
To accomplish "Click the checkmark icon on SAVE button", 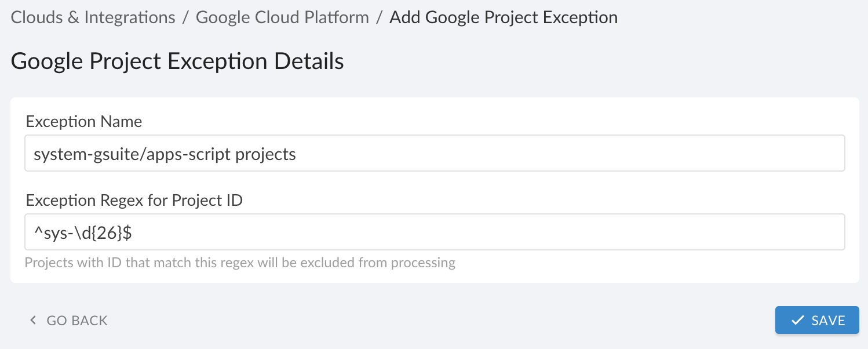I will [x=799, y=319].
